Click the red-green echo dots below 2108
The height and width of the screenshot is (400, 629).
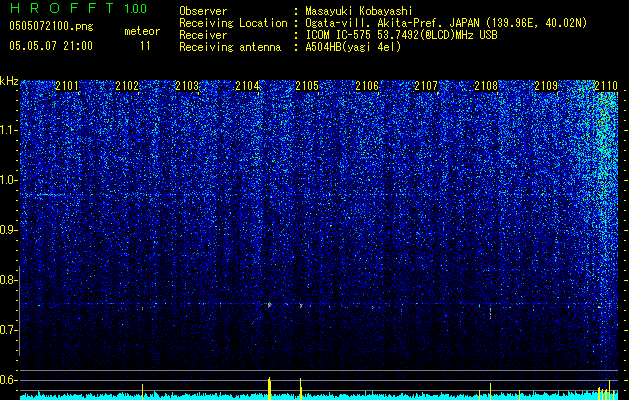click(x=490, y=313)
